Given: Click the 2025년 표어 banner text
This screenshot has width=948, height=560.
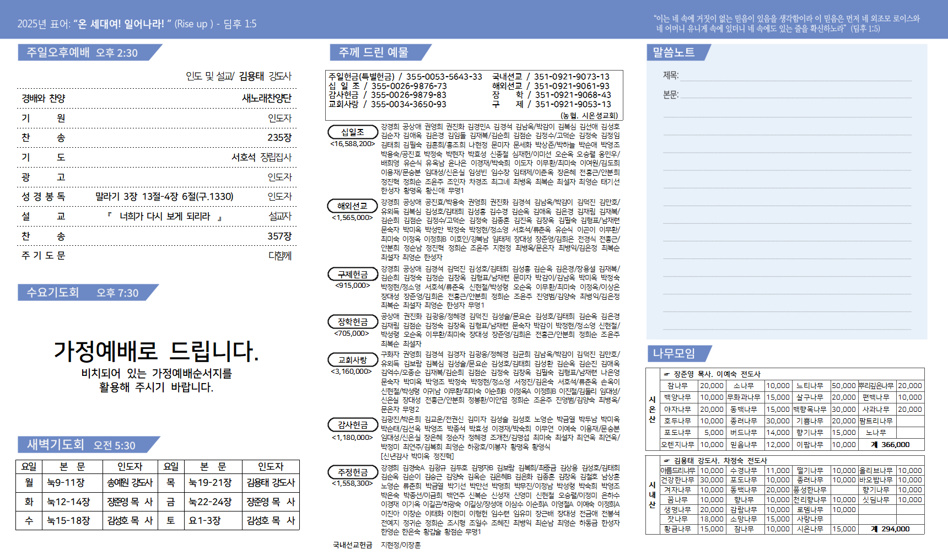Looking at the screenshot, I should 137,24.
